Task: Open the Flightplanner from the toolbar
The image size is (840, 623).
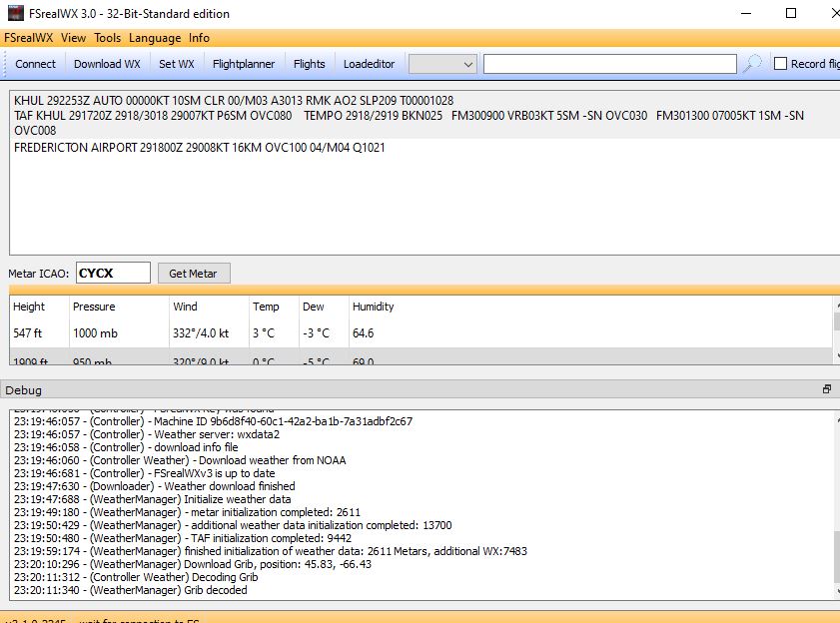Action: (244, 64)
